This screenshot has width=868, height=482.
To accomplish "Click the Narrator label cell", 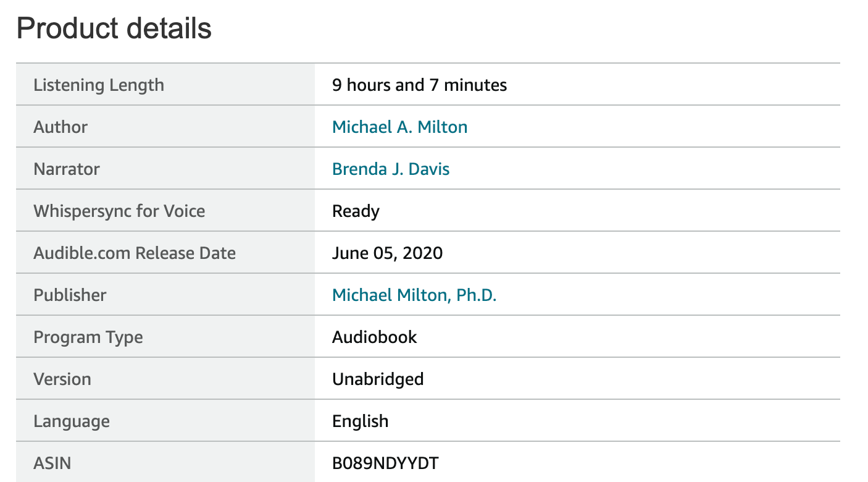I will click(x=165, y=169).
